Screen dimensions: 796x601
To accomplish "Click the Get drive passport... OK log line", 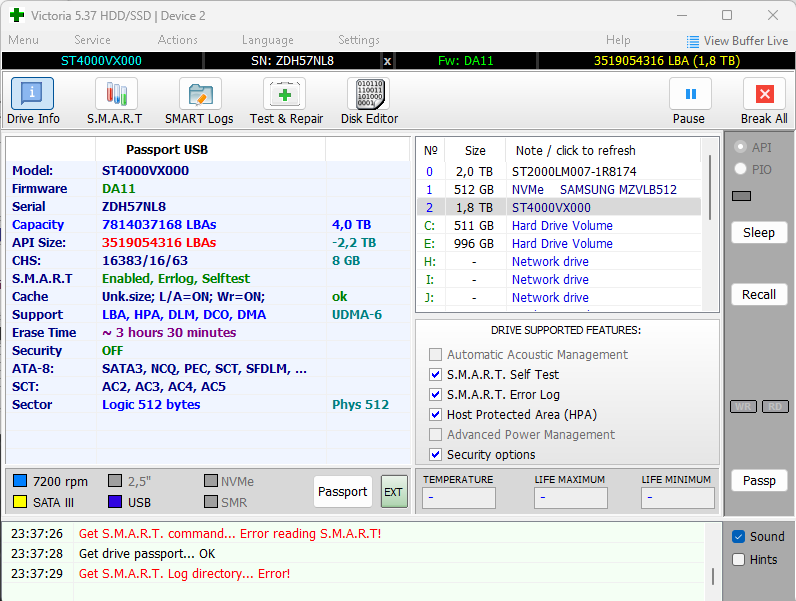I will tap(147, 553).
